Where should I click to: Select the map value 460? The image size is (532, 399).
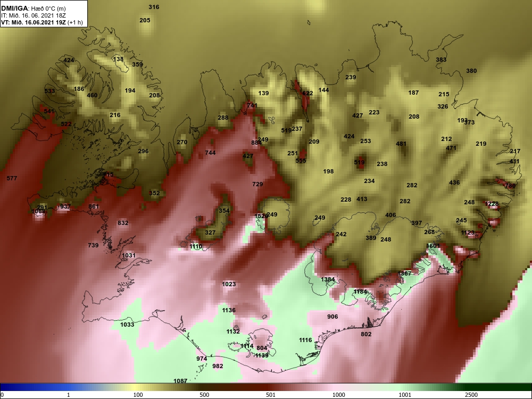click(x=92, y=95)
